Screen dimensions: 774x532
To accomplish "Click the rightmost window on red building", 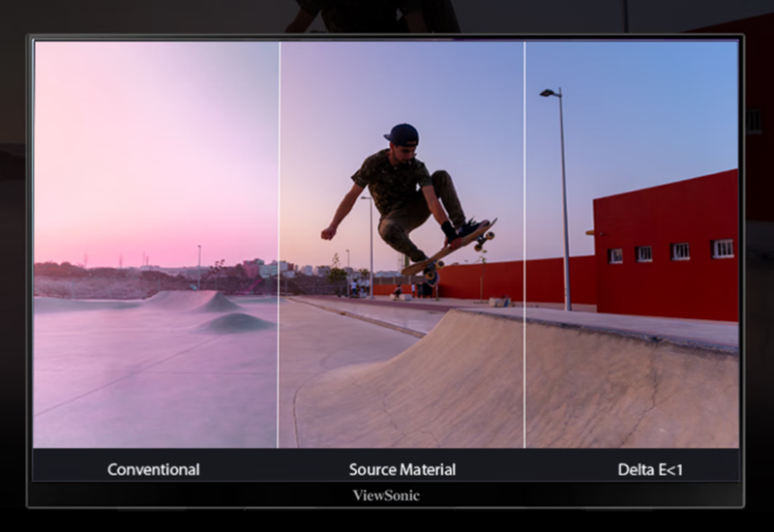I will coord(723,249).
